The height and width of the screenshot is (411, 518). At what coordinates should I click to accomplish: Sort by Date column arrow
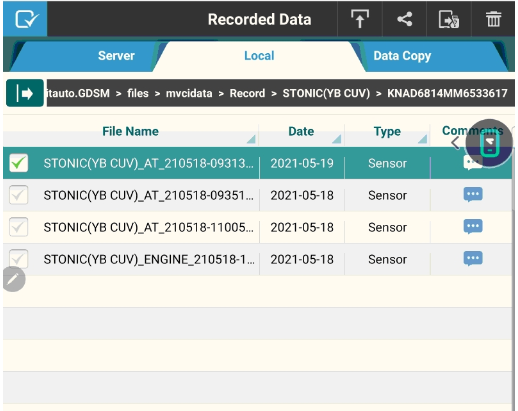(337, 139)
